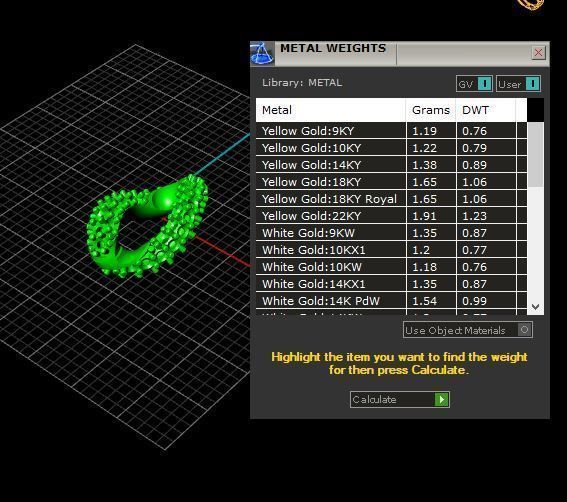This screenshot has height=502, width=567.
Task: Select Yellow Gold:22KY row
Action: point(391,216)
